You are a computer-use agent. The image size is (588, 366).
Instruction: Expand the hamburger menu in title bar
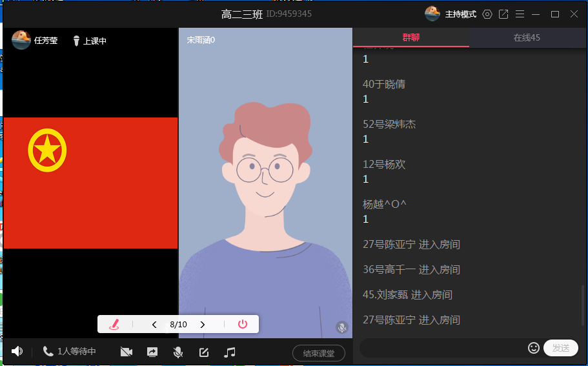pos(520,14)
